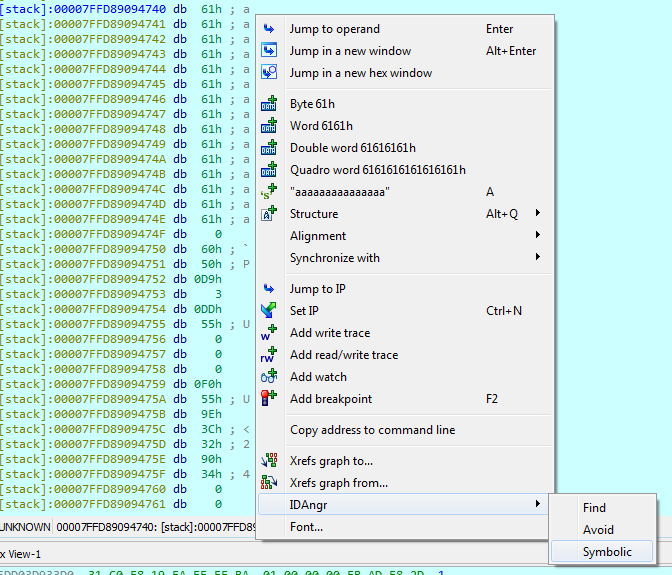Select Add write trace

[404, 333]
